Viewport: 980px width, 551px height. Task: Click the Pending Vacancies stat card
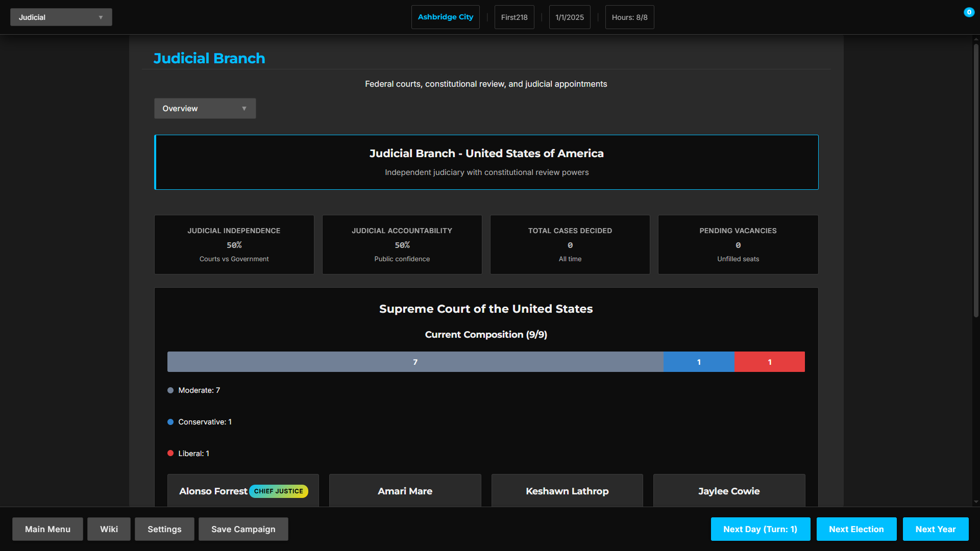738,244
